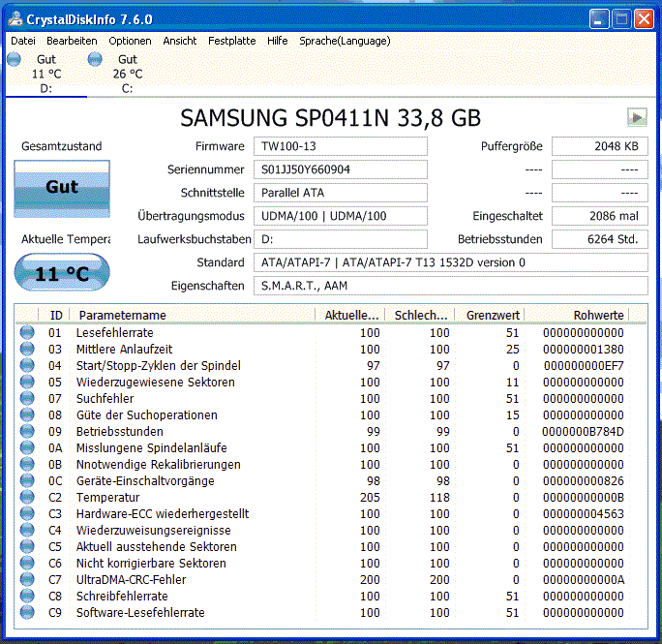662x644 pixels.
Task: Click status icon for Temperatur row
Action: click(27, 498)
